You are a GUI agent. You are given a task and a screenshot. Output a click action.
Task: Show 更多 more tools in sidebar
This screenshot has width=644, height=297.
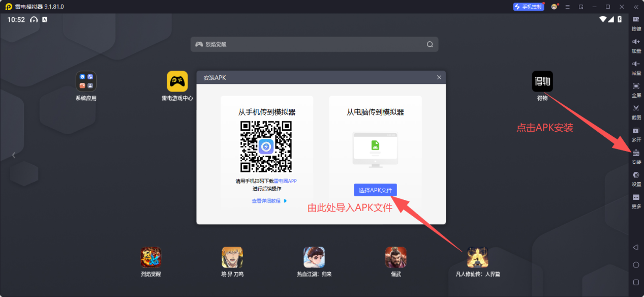(636, 200)
